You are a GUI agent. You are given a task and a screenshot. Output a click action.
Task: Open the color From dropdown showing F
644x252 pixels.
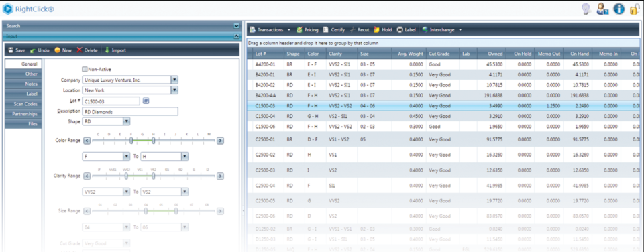point(127,156)
